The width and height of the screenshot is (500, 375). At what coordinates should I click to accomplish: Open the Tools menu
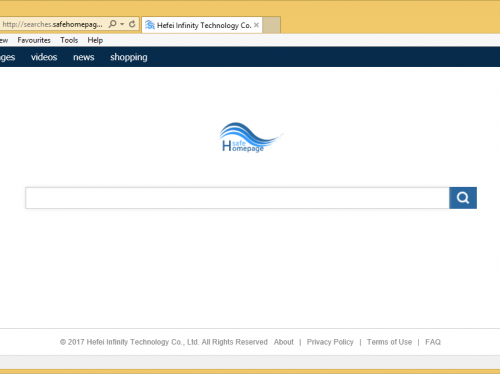(x=69, y=40)
